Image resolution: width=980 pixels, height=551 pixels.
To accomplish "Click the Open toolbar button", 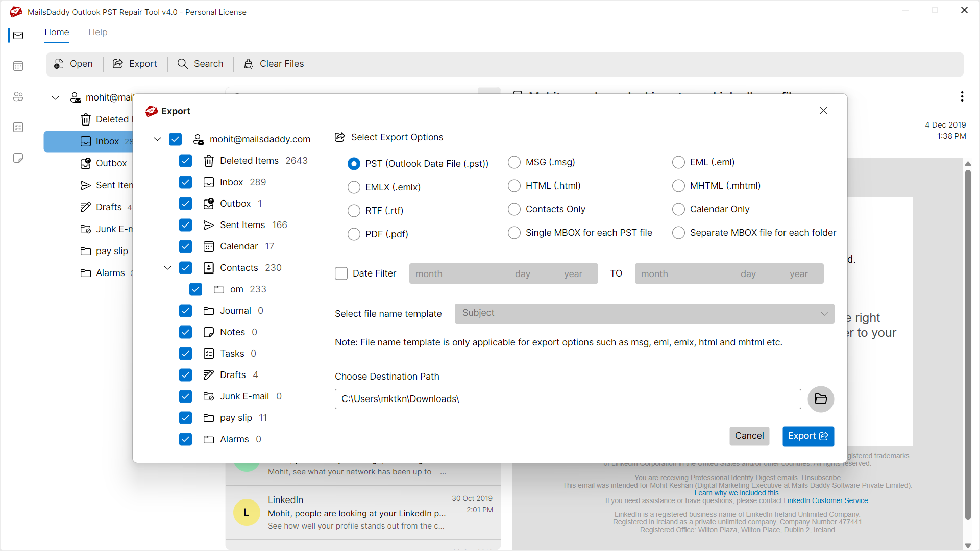I will [x=73, y=64].
